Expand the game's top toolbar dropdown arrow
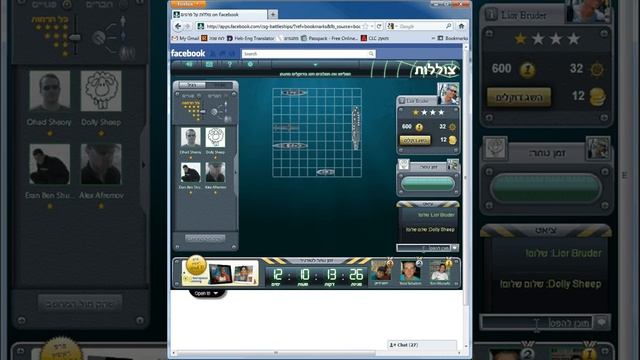 click(x=315, y=64)
